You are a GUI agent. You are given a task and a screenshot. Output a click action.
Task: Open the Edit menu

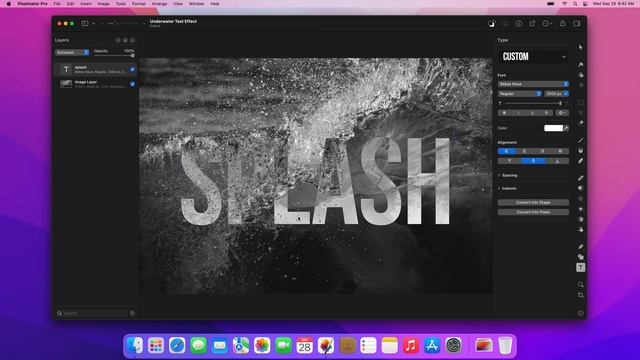(x=71, y=4)
